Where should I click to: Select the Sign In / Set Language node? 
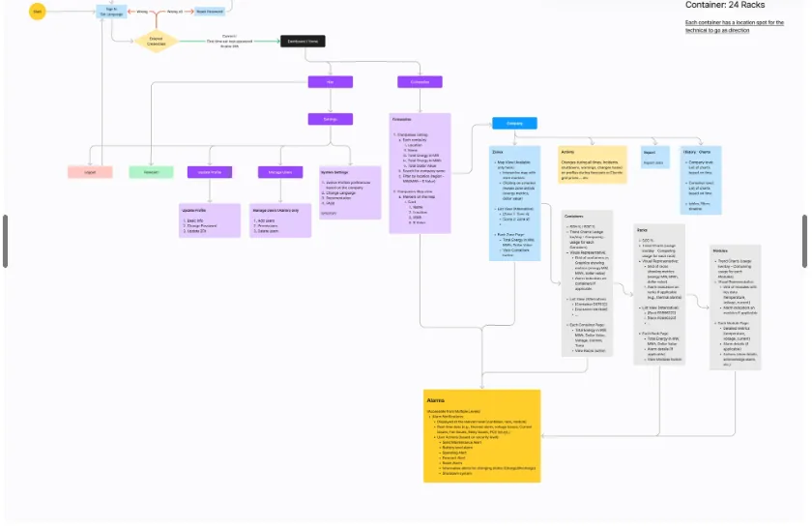111,12
